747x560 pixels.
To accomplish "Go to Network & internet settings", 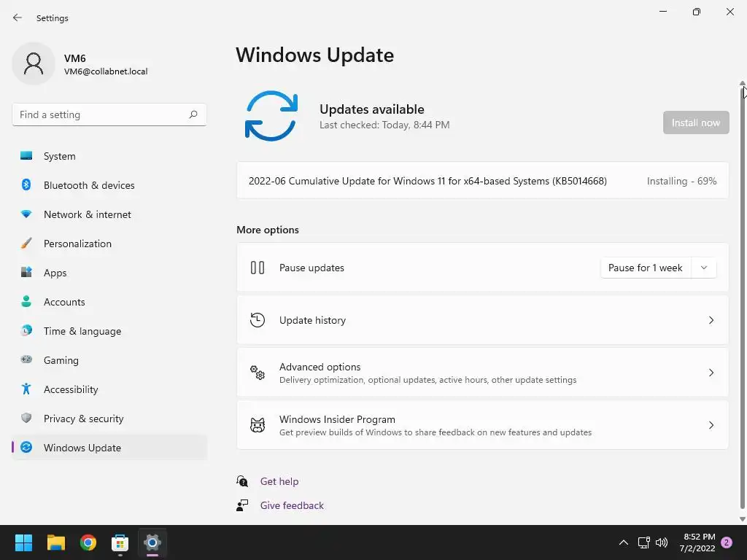I will tap(109, 214).
